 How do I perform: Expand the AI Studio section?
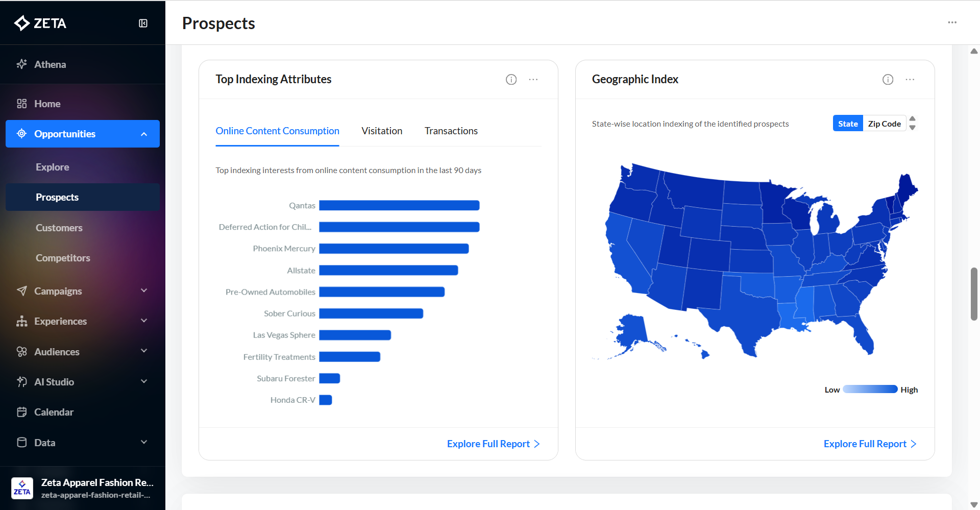[x=144, y=381]
